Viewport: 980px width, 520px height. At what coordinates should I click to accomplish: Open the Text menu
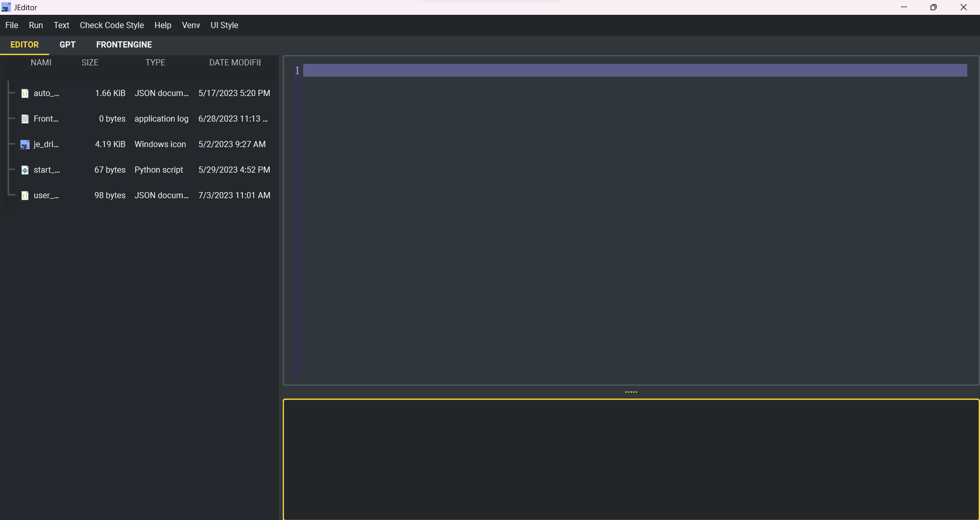(61, 25)
